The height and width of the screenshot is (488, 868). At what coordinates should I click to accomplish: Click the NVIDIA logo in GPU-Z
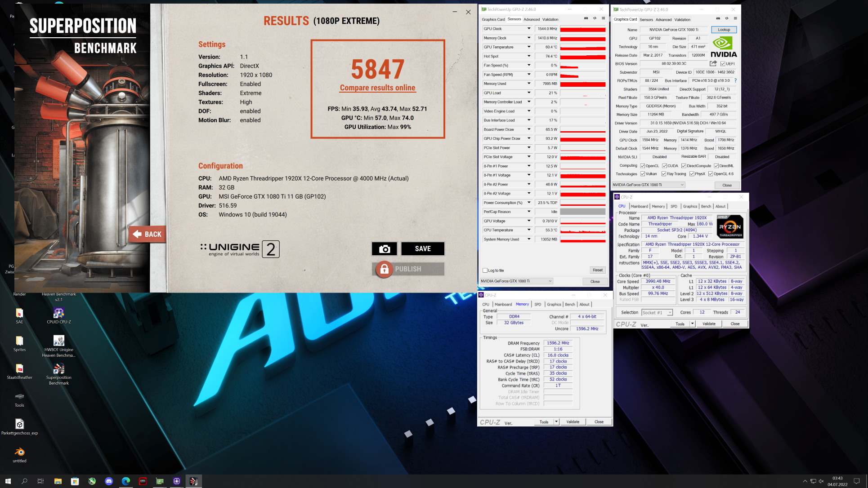point(724,47)
